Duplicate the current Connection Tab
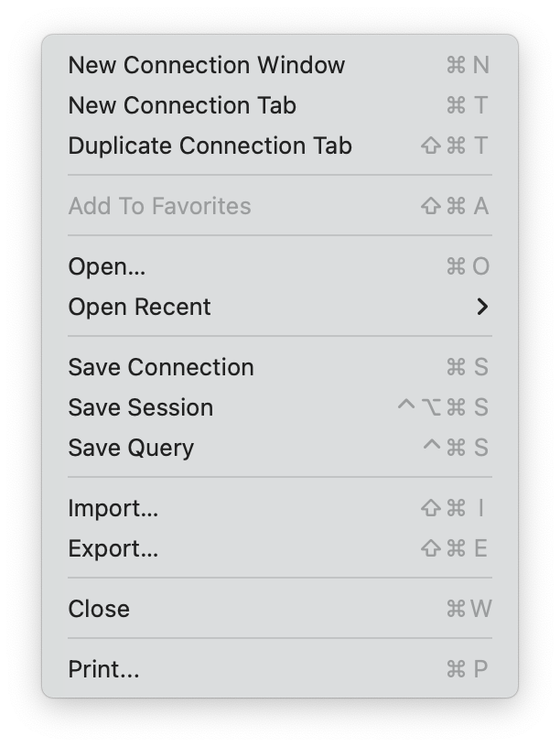This screenshot has width=560, height=747. click(x=210, y=146)
